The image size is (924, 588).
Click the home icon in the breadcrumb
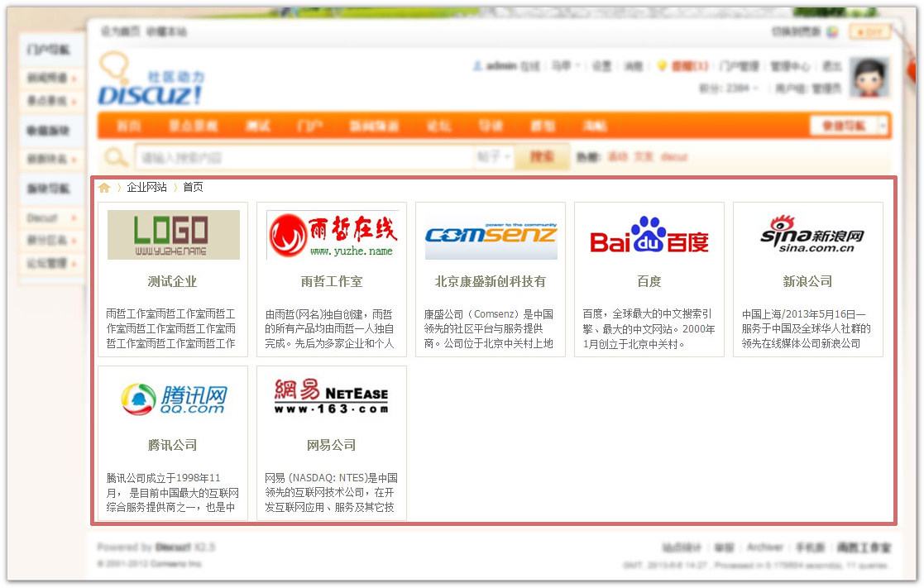click(104, 188)
